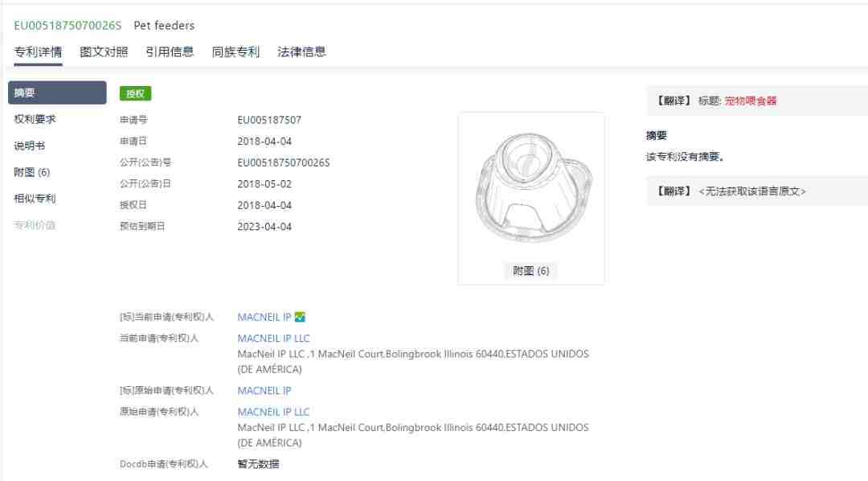
Task: Click the translated title 宠物喂食器
Action: click(751, 101)
